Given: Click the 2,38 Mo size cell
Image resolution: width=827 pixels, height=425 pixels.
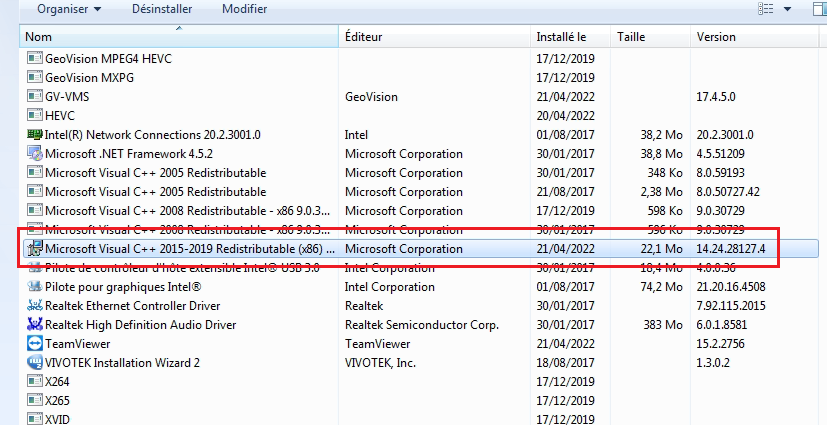Looking at the screenshot, I should (x=662, y=191).
